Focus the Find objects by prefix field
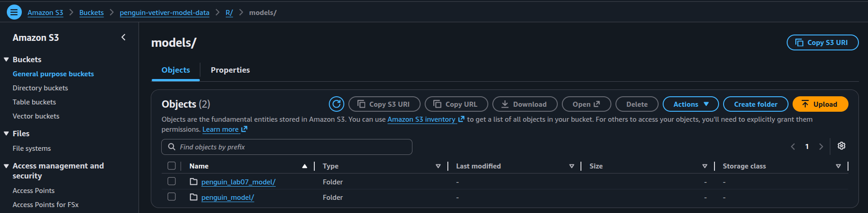Screen dimensions: 868x213 click(287, 147)
